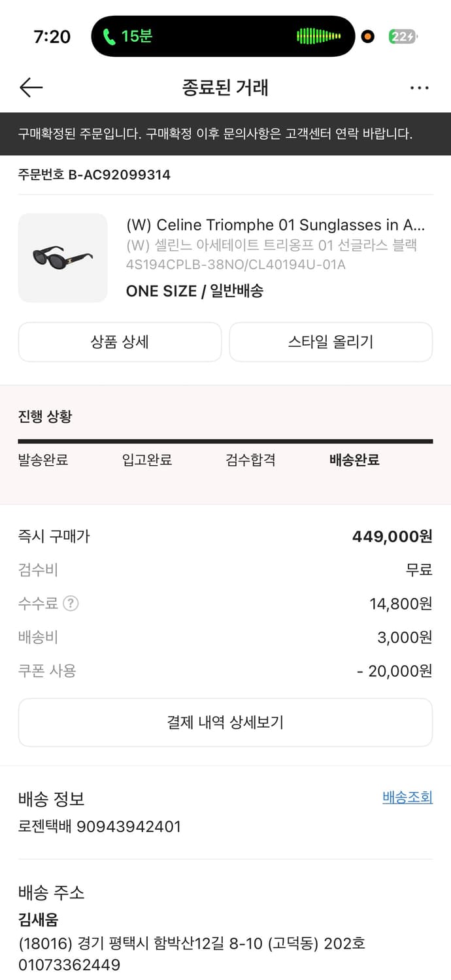Tap the orange recording dot in the status pill
The width and height of the screenshot is (451, 980).
(368, 37)
